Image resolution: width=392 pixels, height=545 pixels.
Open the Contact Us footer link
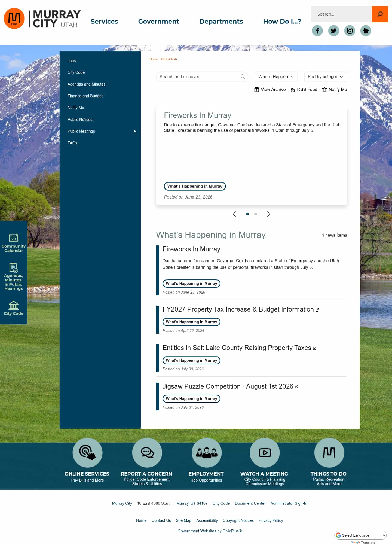tap(161, 520)
